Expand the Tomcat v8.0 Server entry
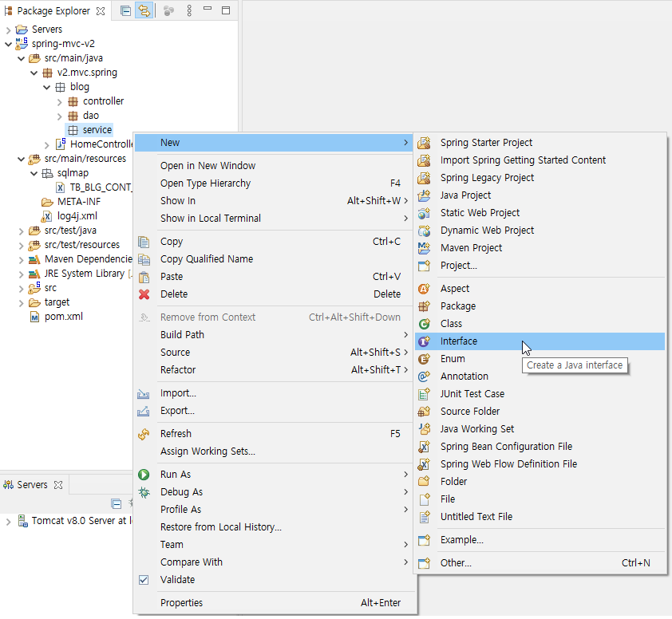The height and width of the screenshot is (619, 672). [x=8, y=522]
